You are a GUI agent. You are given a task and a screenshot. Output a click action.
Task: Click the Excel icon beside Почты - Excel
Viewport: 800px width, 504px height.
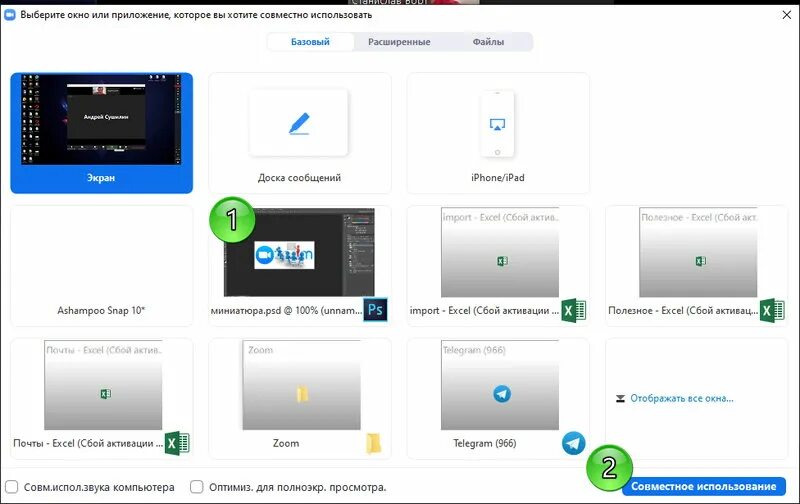pyautogui.click(x=177, y=443)
